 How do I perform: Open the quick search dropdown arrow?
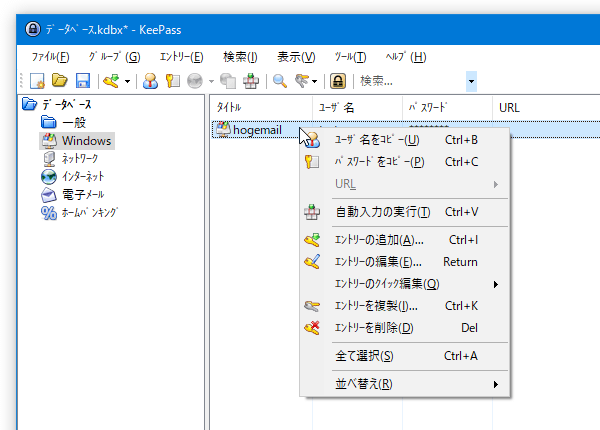[x=471, y=81]
